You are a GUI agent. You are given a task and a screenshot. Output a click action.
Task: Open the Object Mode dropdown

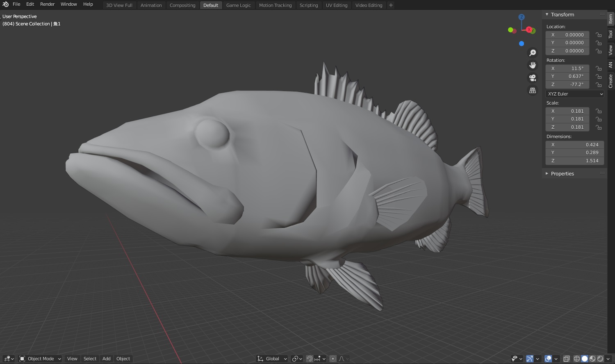(41, 359)
